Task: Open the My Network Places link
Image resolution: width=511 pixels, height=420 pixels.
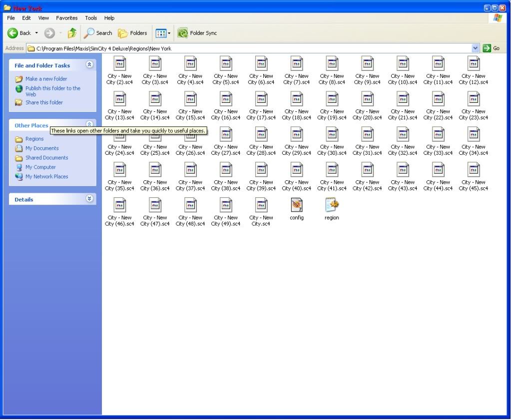Action: click(47, 177)
